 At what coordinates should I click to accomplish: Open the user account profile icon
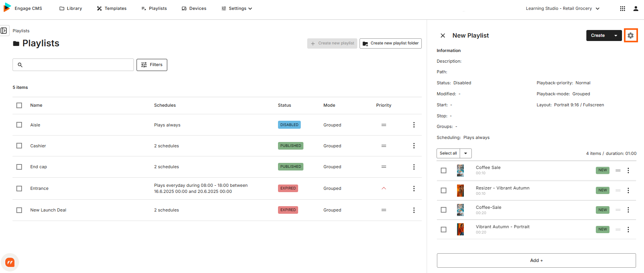pyautogui.click(x=636, y=8)
